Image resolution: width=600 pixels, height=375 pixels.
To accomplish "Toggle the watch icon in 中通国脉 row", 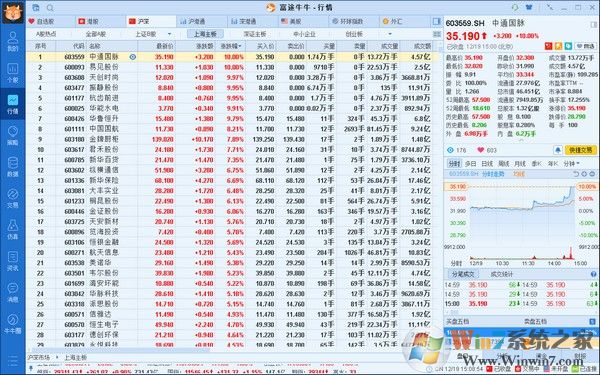I will pos(132,57).
